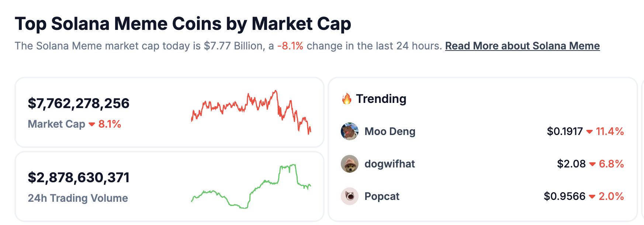Click the dogwifhat coin avatar icon
Screen dimensions: 644x225
click(x=349, y=164)
